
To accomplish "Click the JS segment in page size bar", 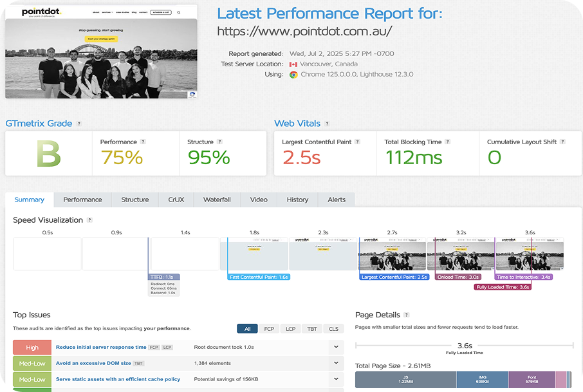I will (405, 380).
